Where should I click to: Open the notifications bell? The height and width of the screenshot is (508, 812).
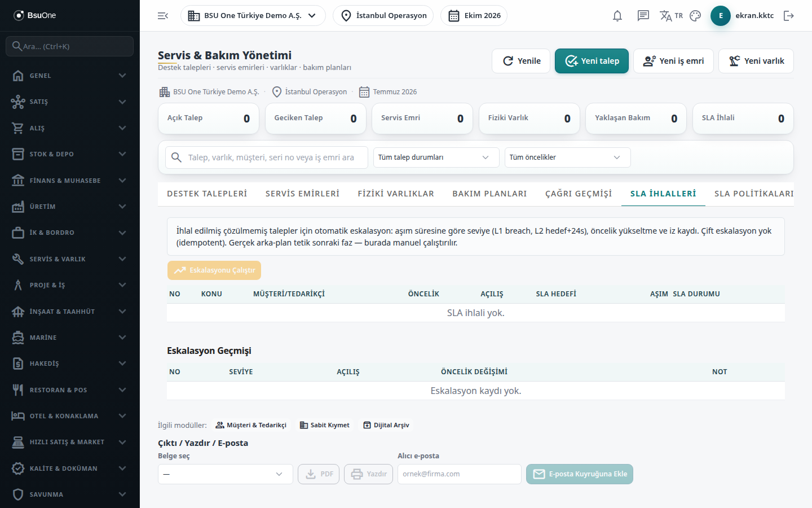617,16
